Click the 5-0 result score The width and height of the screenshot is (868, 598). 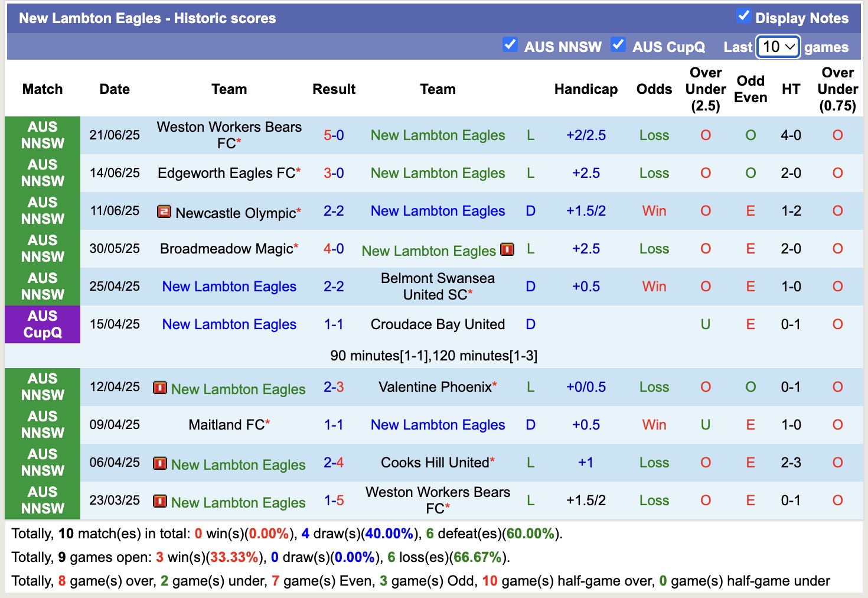tap(334, 135)
